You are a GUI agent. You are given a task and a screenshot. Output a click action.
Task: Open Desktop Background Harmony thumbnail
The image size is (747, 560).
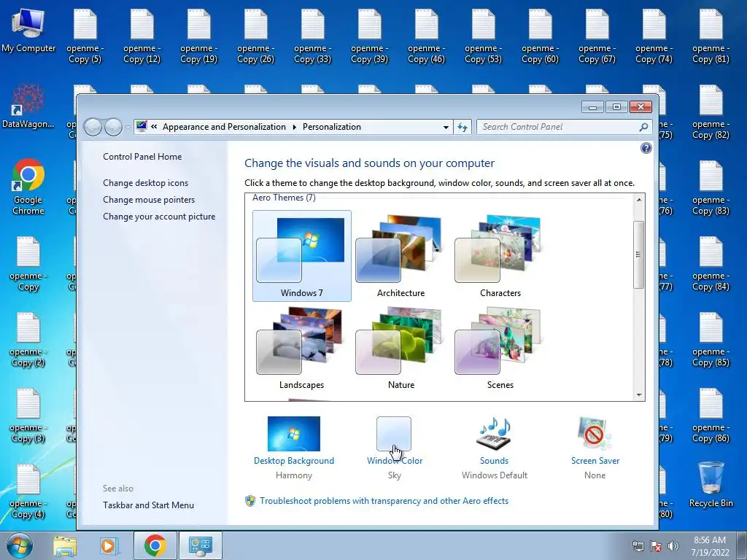(x=293, y=433)
